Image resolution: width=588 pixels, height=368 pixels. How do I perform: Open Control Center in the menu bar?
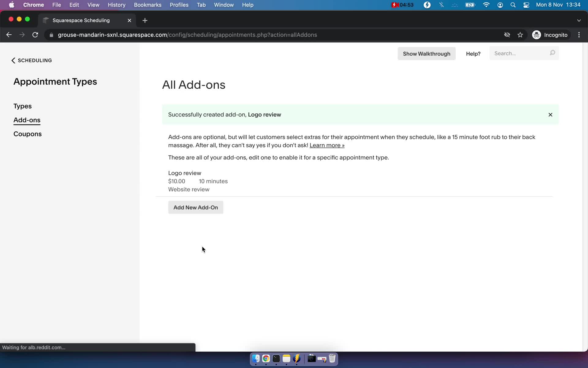pyautogui.click(x=526, y=5)
